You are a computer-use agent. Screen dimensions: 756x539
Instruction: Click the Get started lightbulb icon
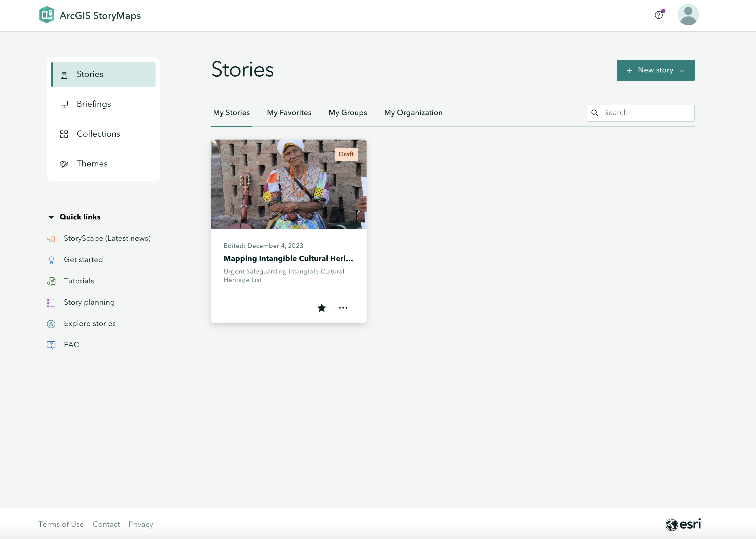pyautogui.click(x=51, y=260)
